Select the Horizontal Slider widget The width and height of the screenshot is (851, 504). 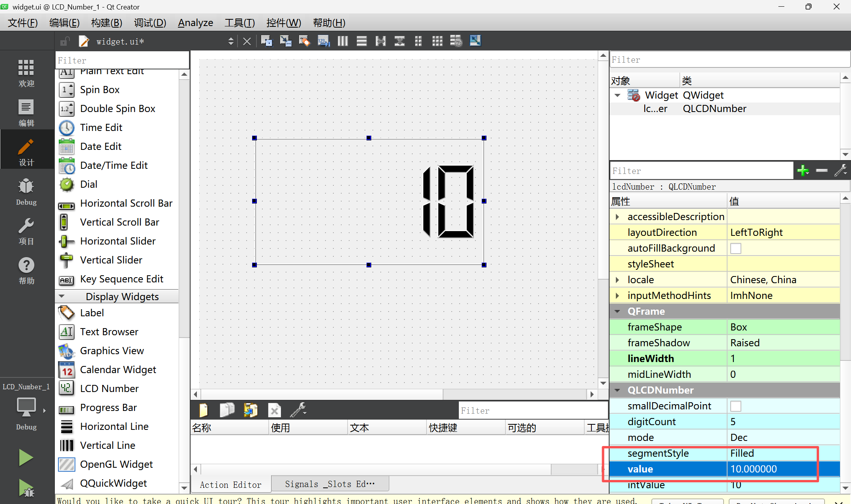pyautogui.click(x=118, y=241)
